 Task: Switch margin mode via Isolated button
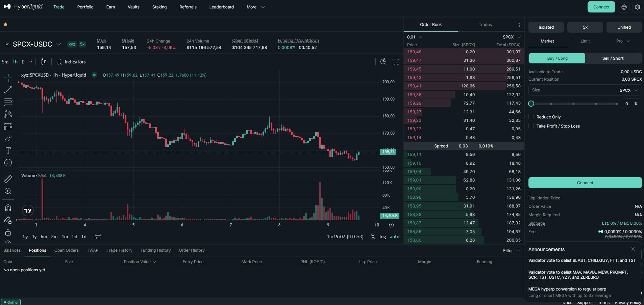(x=546, y=27)
